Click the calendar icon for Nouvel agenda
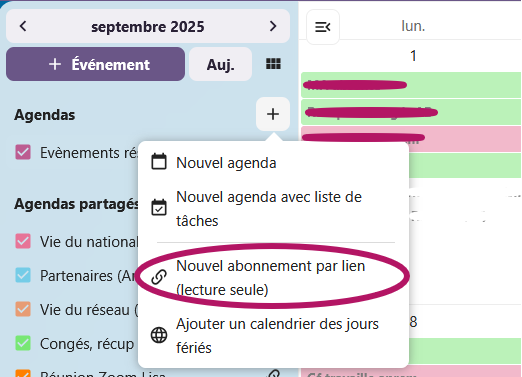Image resolution: width=522 pixels, height=377 pixels. (x=159, y=162)
